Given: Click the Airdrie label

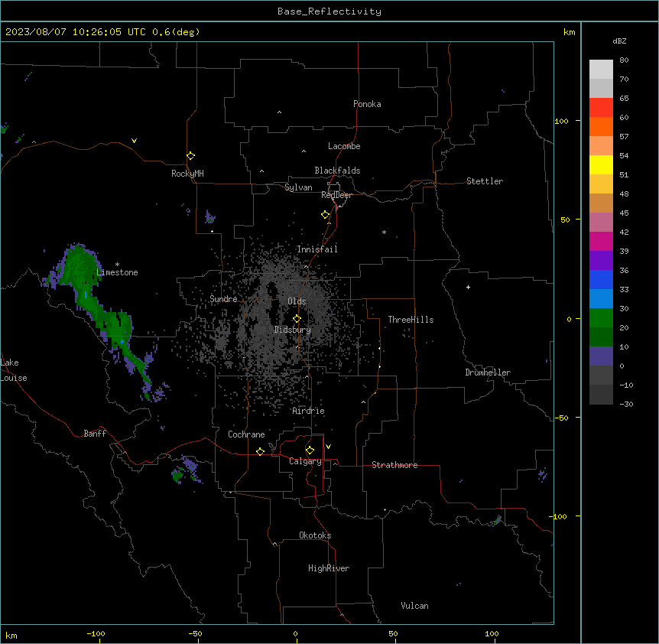Looking at the screenshot, I should [309, 411].
